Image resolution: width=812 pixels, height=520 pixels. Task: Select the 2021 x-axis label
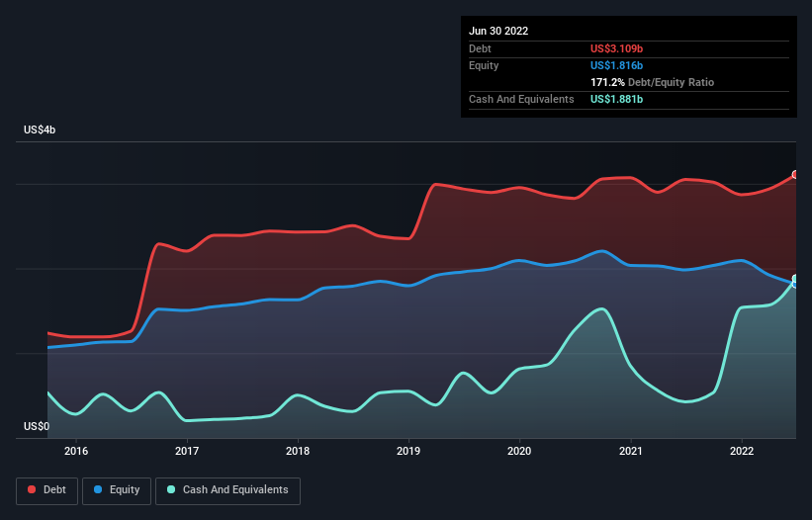[x=631, y=451]
